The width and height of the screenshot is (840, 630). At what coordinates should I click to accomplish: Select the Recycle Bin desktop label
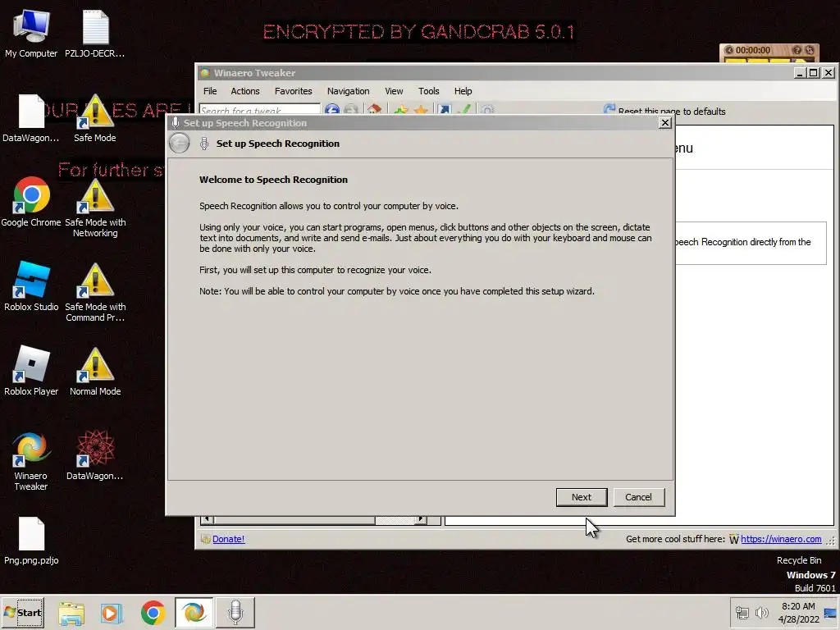(799, 560)
